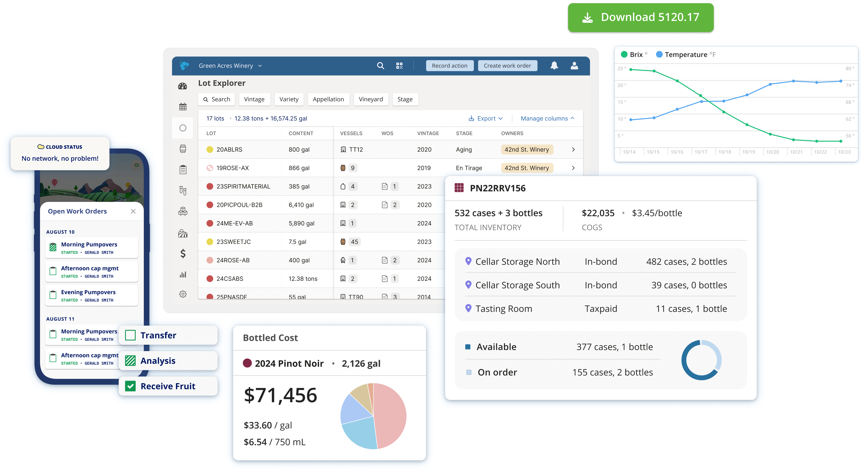868x472 pixels.
Task: Open the dollar sign costs icon
Action: click(183, 254)
